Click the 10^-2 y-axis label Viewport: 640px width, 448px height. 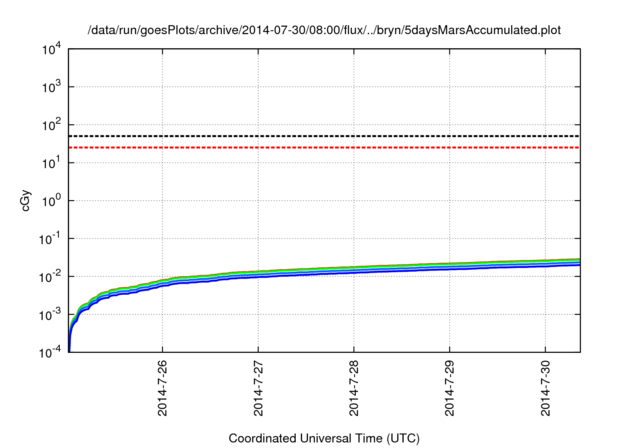[x=49, y=277]
